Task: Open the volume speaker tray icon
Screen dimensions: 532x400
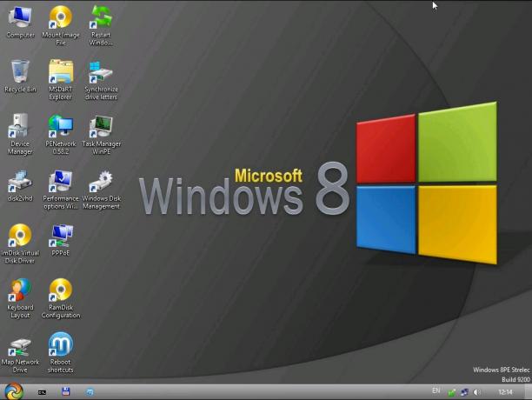Action: (x=477, y=392)
